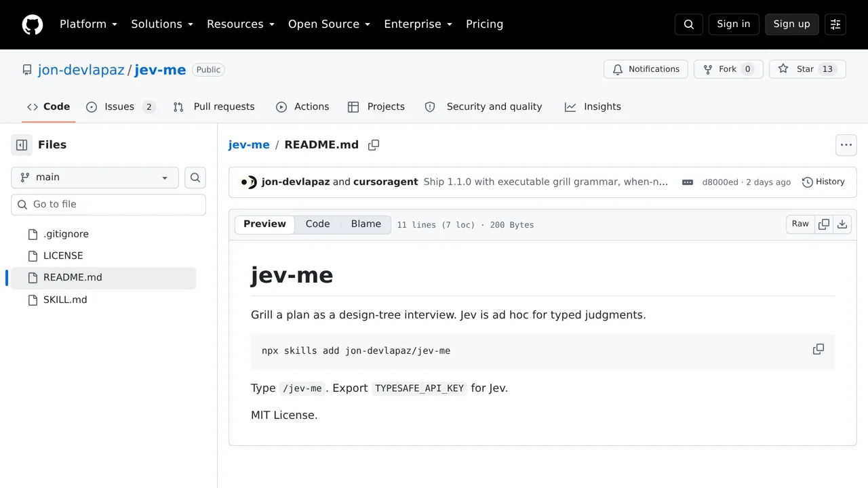Star the jev-me repository

coord(807,69)
